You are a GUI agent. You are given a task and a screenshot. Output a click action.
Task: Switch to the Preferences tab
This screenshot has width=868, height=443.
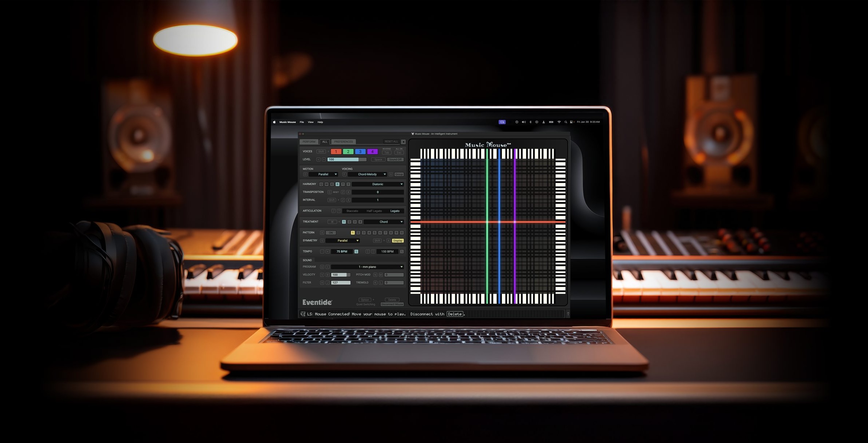click(343, 142)
